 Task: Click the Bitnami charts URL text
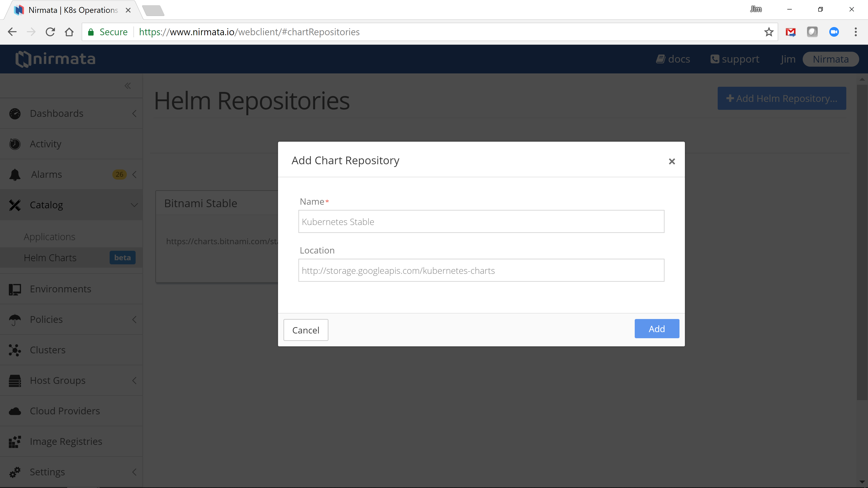click(222, 241)
